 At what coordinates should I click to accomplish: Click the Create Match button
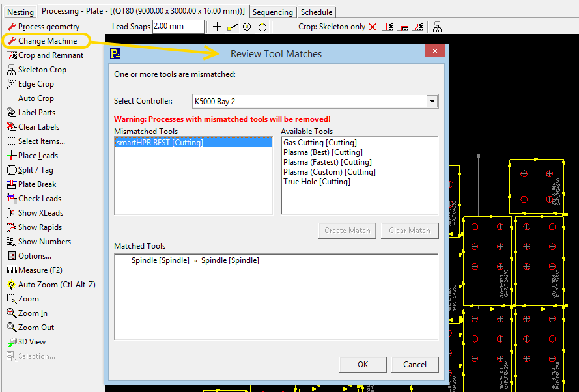[x=347, y=231]
